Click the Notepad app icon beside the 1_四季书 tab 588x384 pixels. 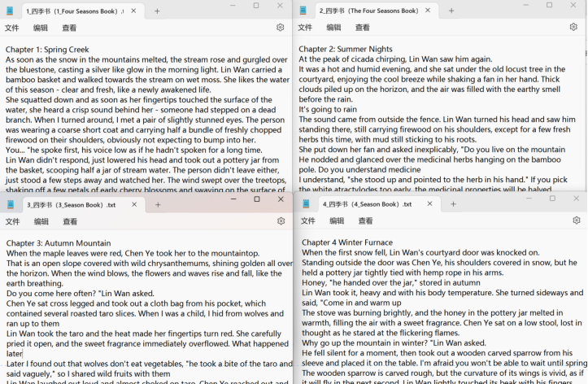coord(10,11)
